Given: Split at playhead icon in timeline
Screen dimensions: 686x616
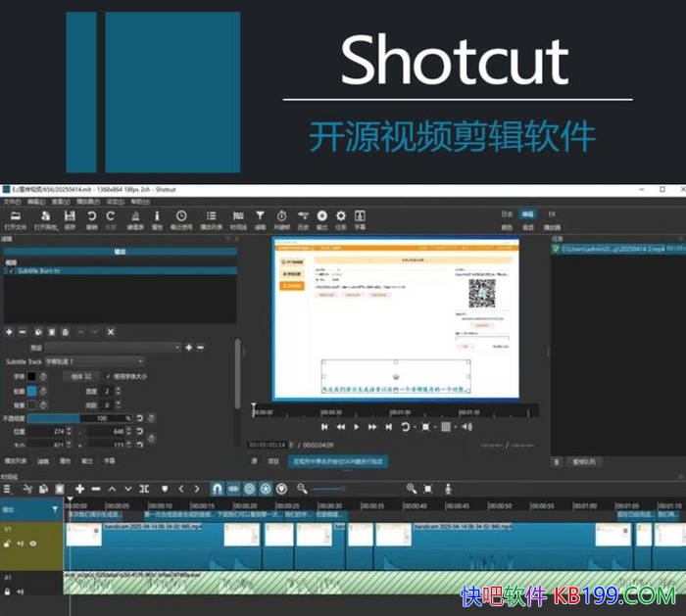Looking at the screenshot, I should pos(144,489).
